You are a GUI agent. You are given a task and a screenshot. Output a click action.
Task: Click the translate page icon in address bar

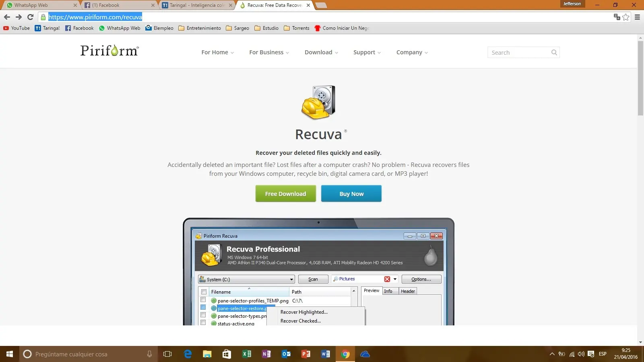617,17
